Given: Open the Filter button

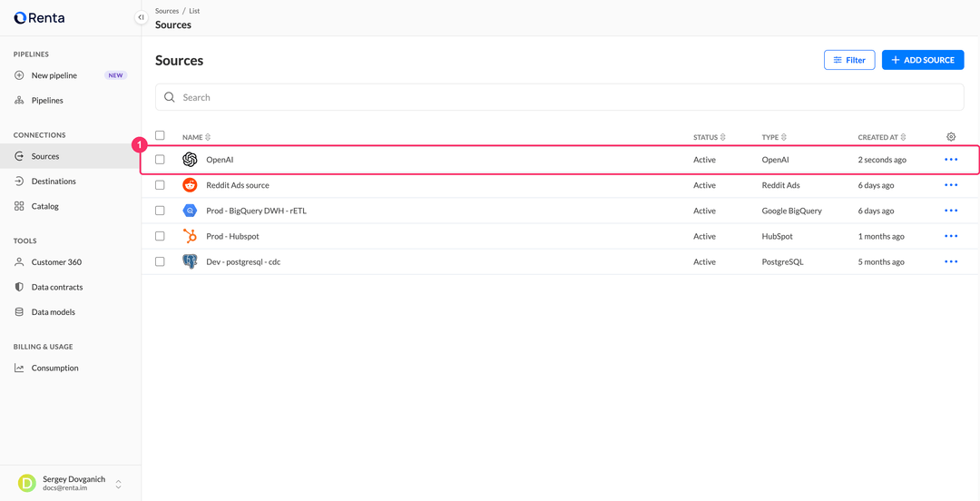Looking at the screenshot, I should pyautogui.click(x=849, y=60).
